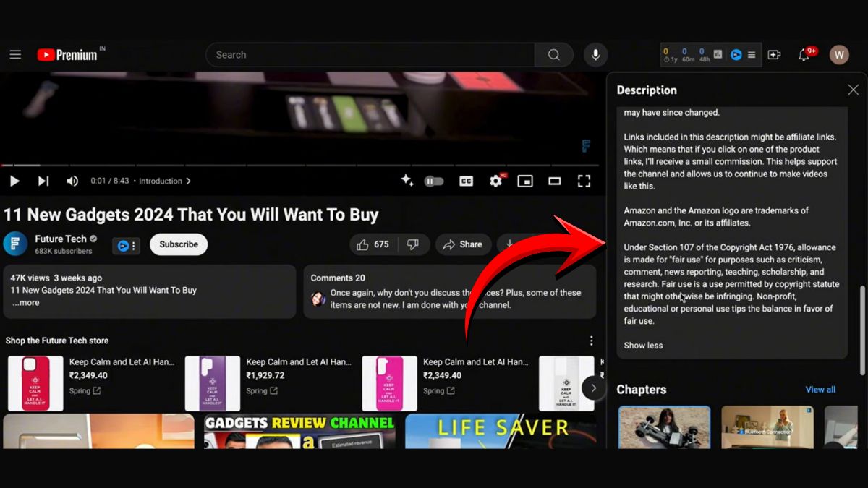Collapse description via Show less link

[x=642, y=345]
